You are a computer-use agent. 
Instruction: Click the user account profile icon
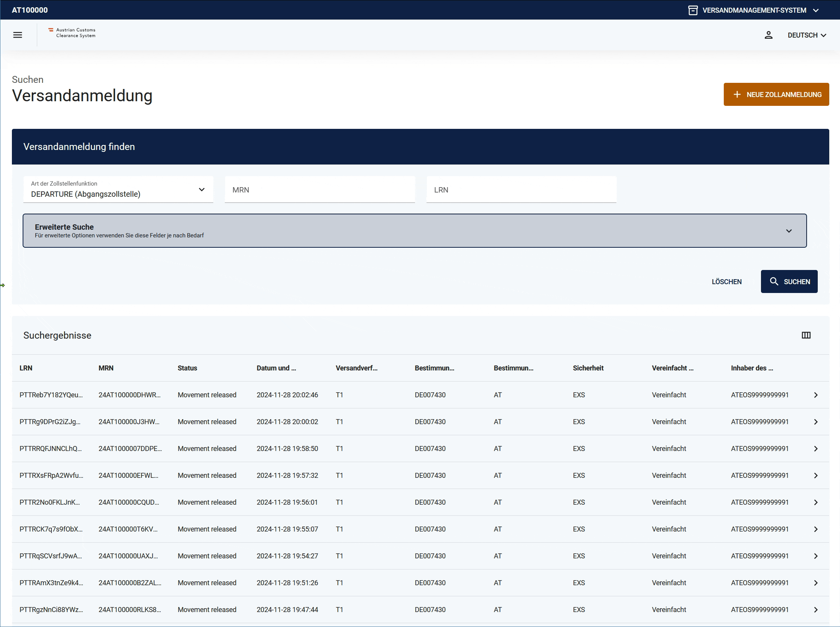[x=768, y=35]
